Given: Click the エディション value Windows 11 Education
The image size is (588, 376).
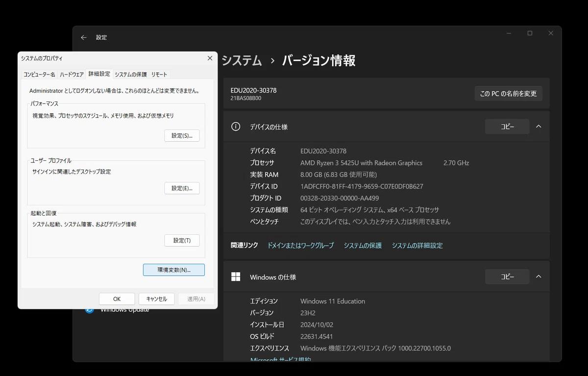Looking at the screenshot, I should [x=333, y=301].
